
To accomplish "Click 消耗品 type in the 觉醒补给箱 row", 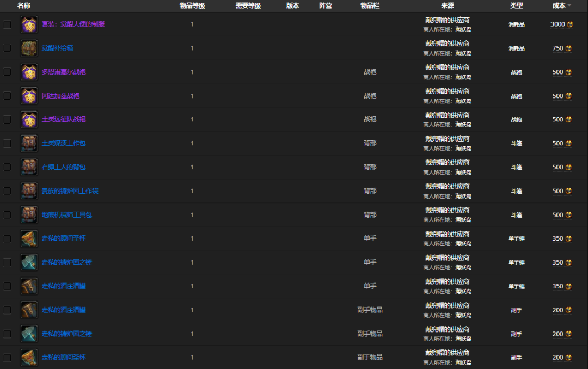I will [516, 48].
